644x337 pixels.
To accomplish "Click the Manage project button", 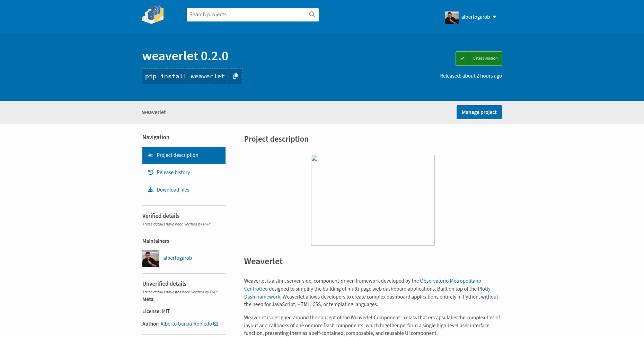I will point(479,112).
